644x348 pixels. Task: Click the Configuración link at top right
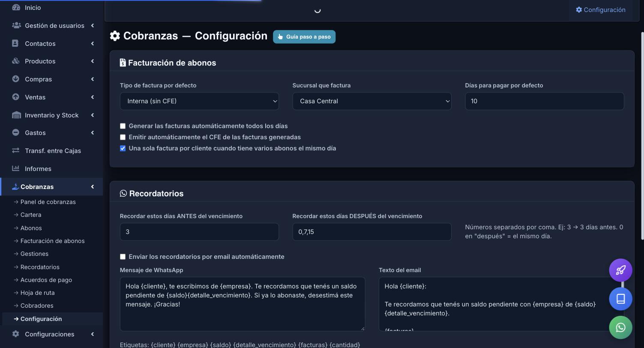[x=601, y=10]
